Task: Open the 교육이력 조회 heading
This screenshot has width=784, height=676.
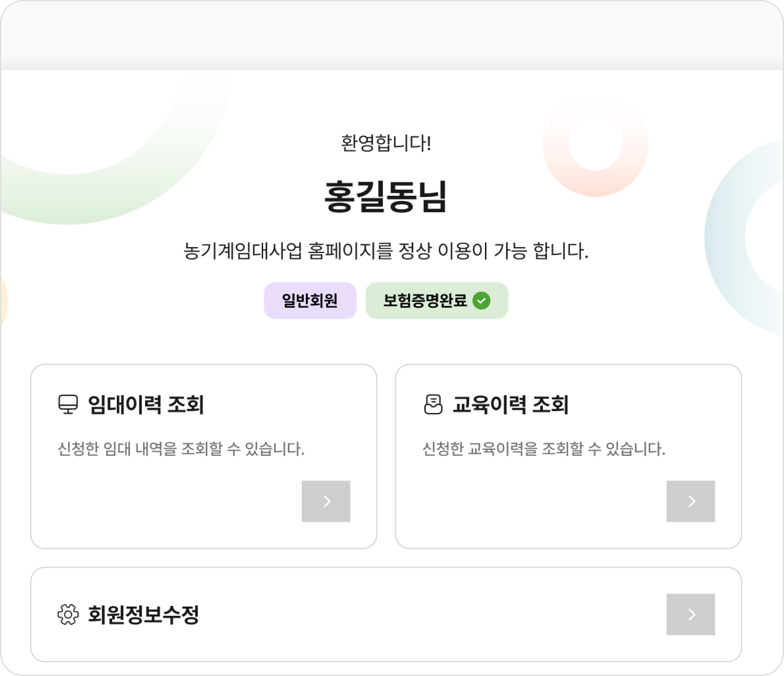Action: pos(511,404)
